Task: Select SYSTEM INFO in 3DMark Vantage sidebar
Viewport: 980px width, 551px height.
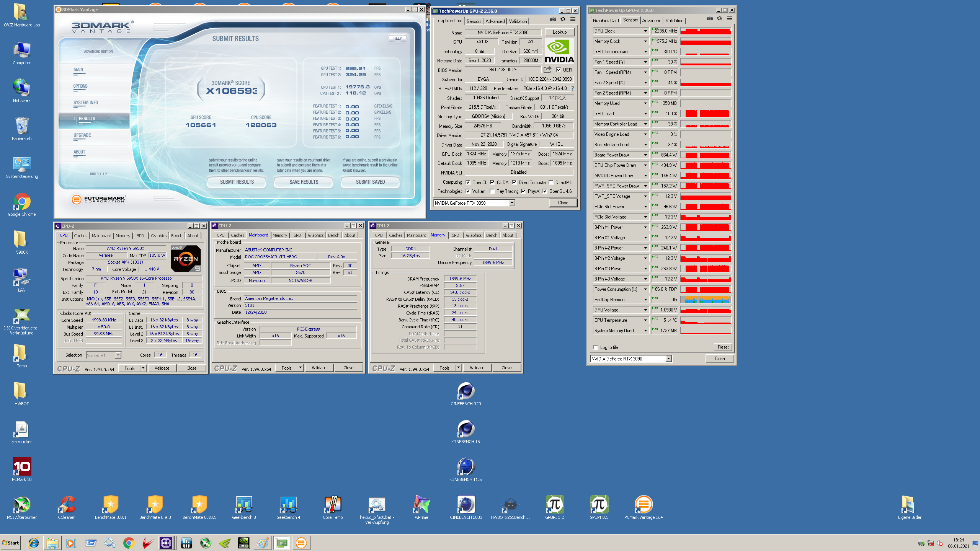Action: pos(86,103)
